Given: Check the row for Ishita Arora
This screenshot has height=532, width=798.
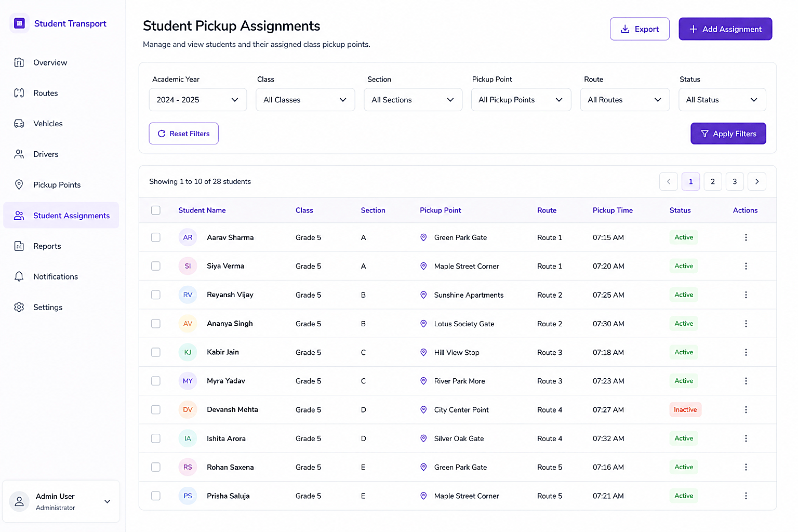Looking at the screenshot, I should [156, 438].
